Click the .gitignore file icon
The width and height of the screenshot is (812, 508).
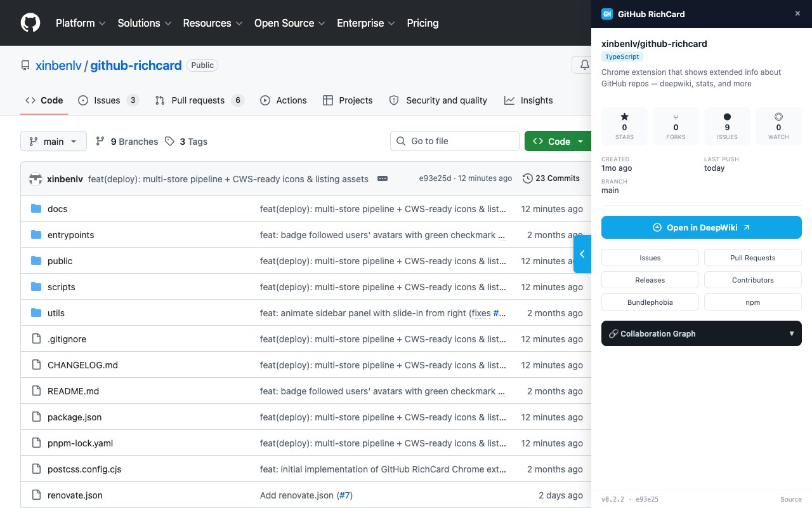(x=36, y=339)
